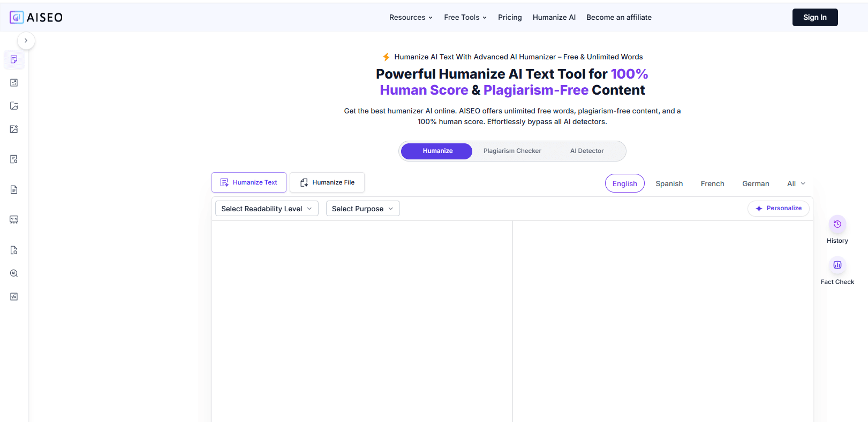Open the Select Purpose dropdown

[x=363, y=209]
